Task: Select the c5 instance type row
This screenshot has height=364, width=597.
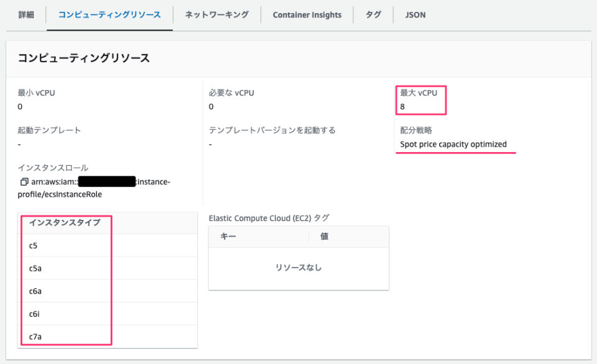Action: pyautogui.click(x=65, y=245)
